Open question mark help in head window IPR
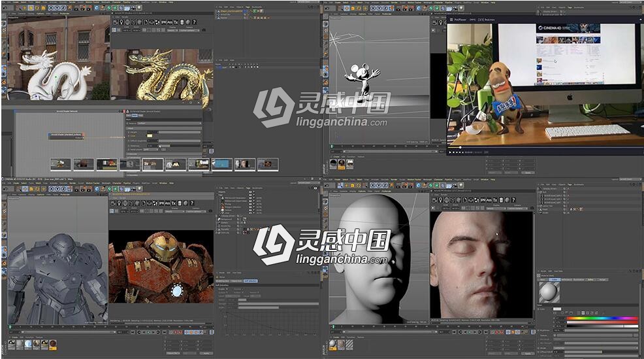This screenshot has width=644, height=359. tap(513, 200)
